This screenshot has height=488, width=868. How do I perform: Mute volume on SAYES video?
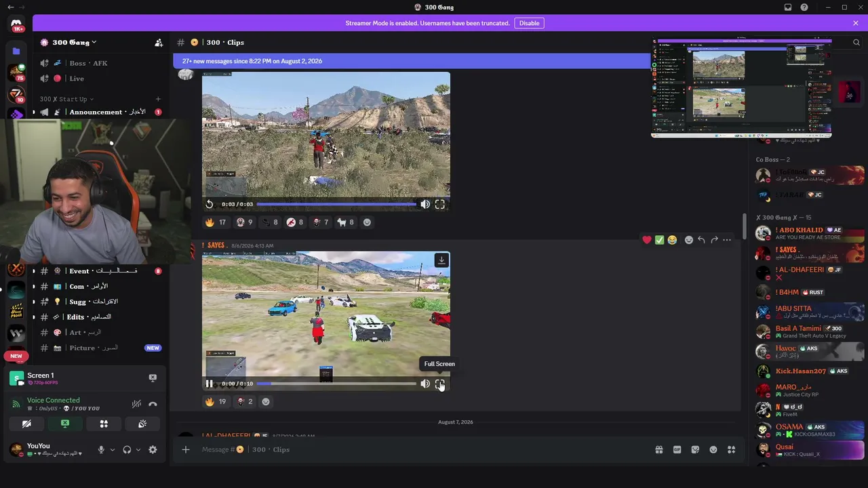[x=425, y=384]
